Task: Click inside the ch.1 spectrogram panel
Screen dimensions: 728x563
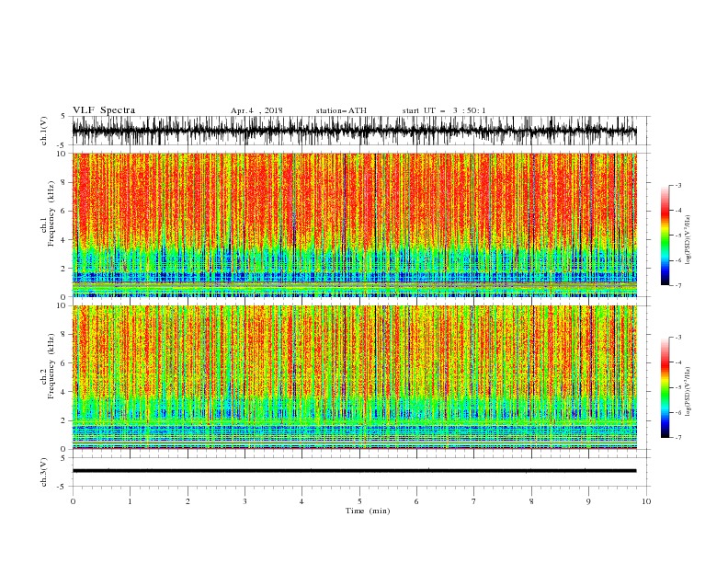Action: [354, 224]
